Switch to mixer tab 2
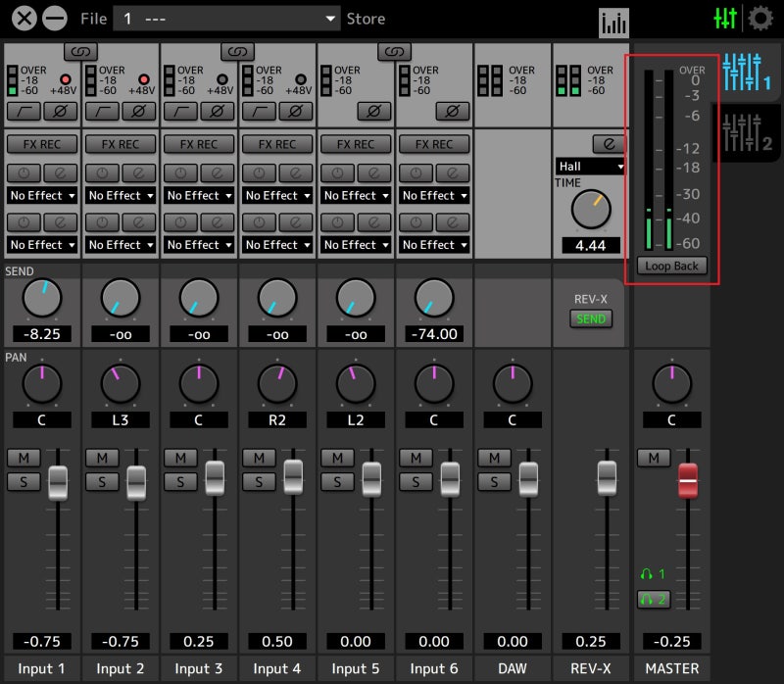Image resolution: width=784 pixels, height=684 pixels. point(747,133)
